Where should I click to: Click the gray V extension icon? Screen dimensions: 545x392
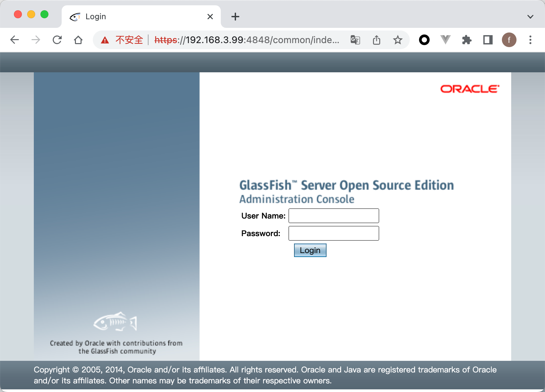[x=445, y=40]
